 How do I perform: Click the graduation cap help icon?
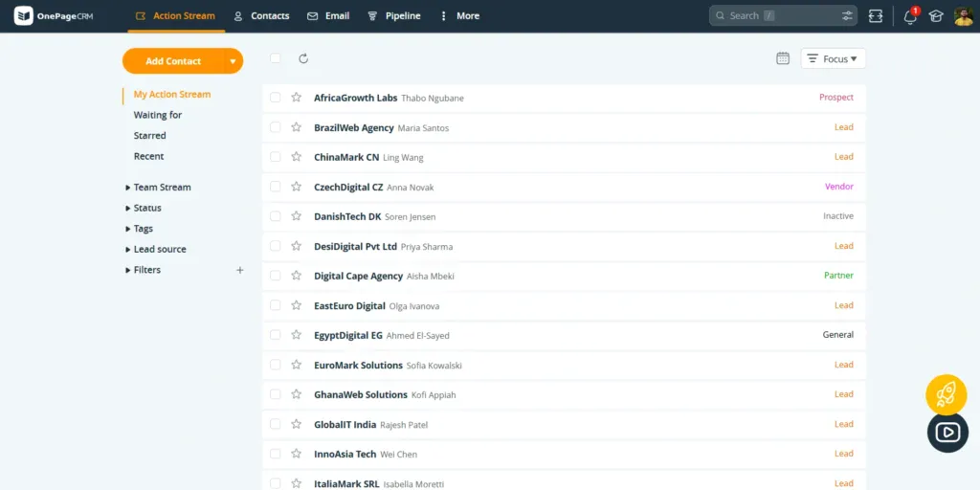[936, 16]
